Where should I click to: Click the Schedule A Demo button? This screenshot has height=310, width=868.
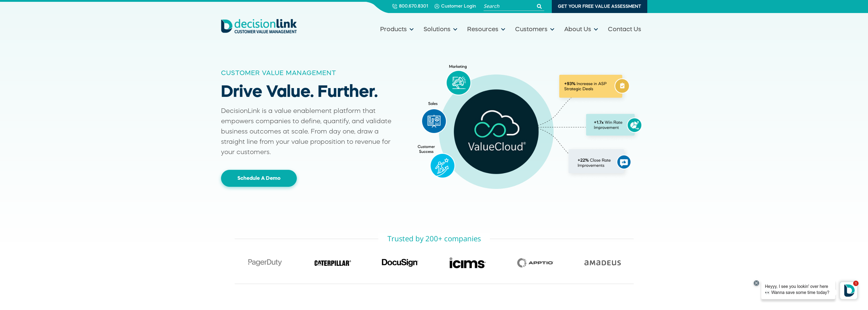click(x=259, y=178)
